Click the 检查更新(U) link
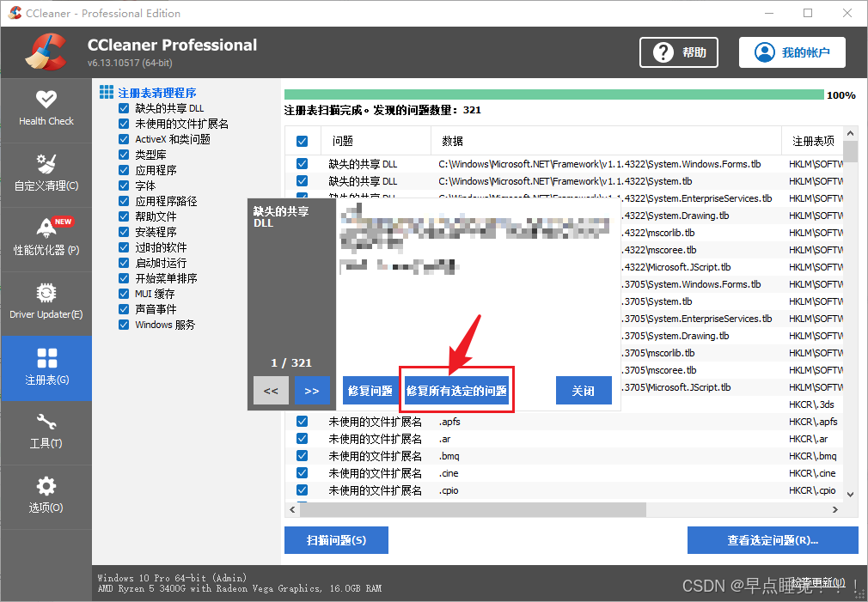This screenshot has width=868, height=602. point(817,581)
